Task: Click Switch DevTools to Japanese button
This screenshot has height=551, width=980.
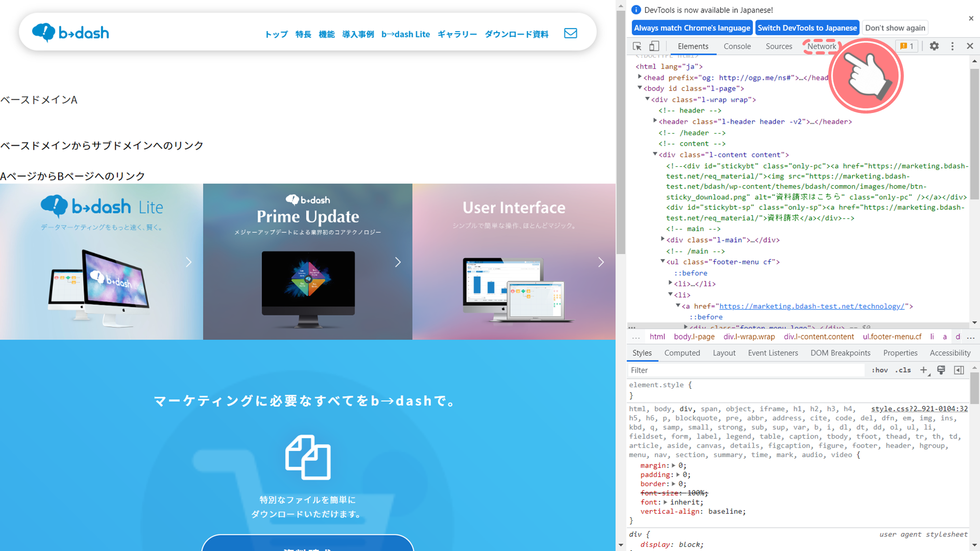Action: coord(807,28)
